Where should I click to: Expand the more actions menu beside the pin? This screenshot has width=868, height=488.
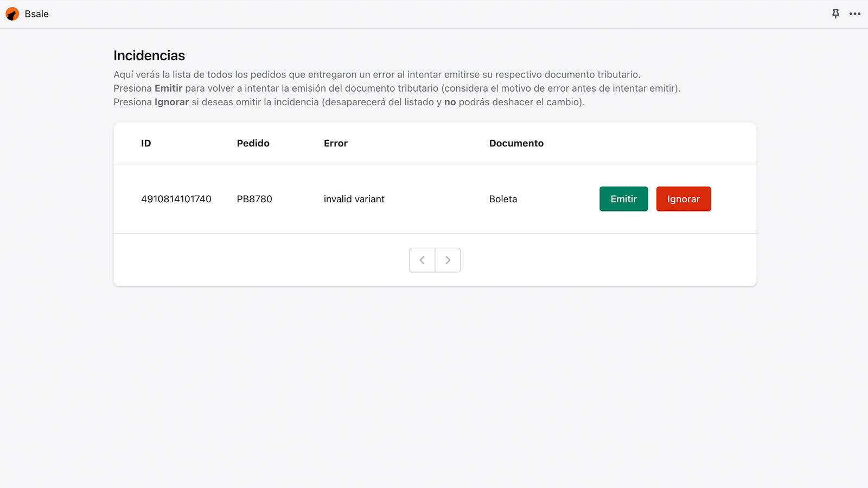click(x=854, y=14)
